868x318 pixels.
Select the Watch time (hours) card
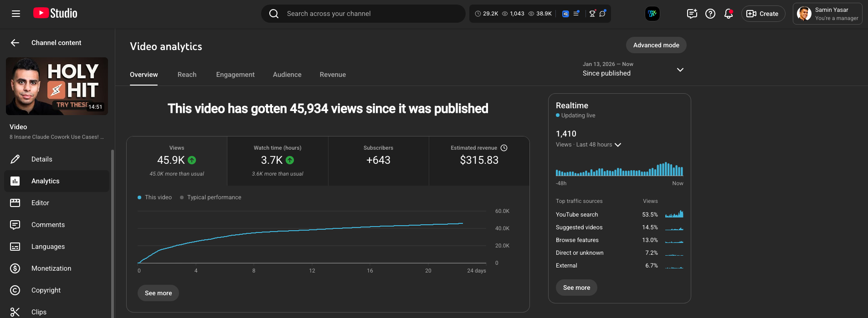[277, 161]
